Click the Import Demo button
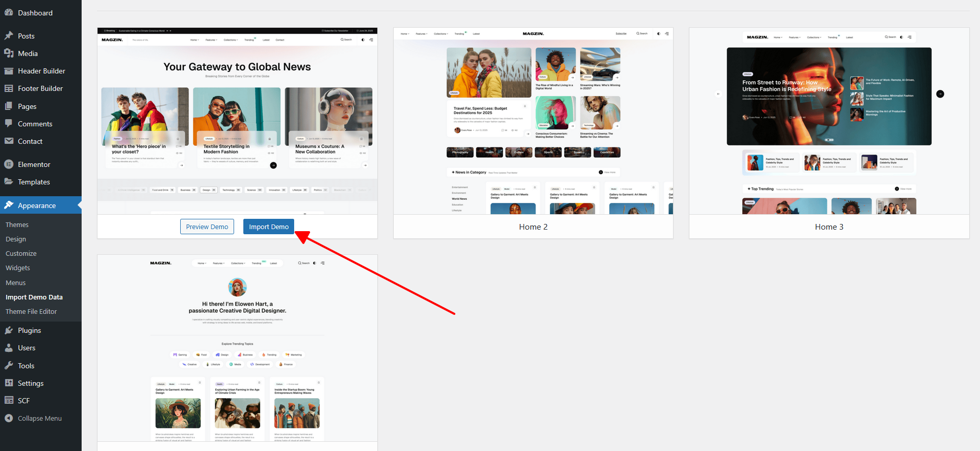The image size is (980, 451). 268,227
